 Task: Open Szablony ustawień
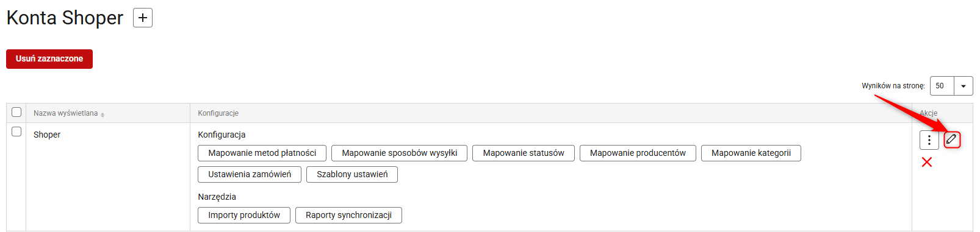coord(352,174)
